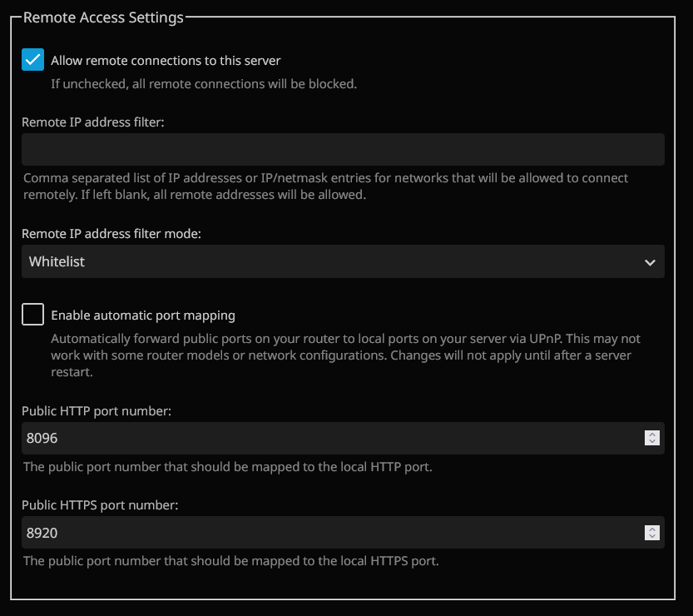
Task: Click the 'Enable automatic port mapping' label text
Action: [x=143, y=315]
